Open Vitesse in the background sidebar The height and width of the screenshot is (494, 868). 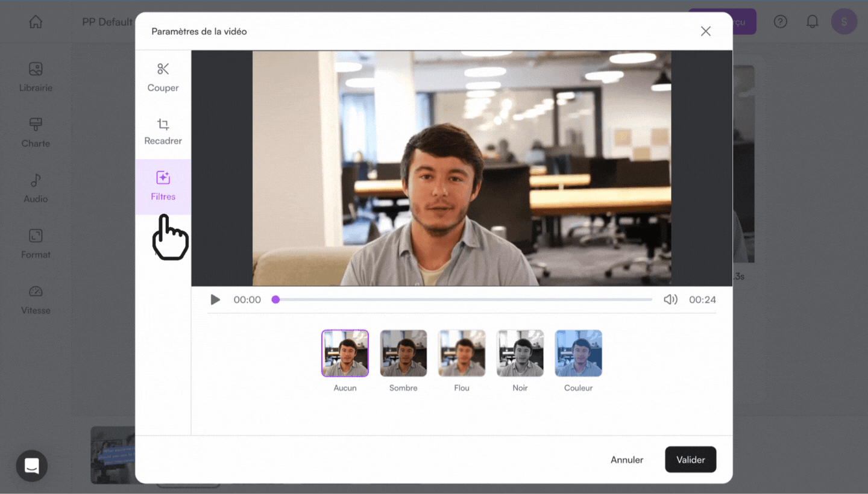click(36, 299)
